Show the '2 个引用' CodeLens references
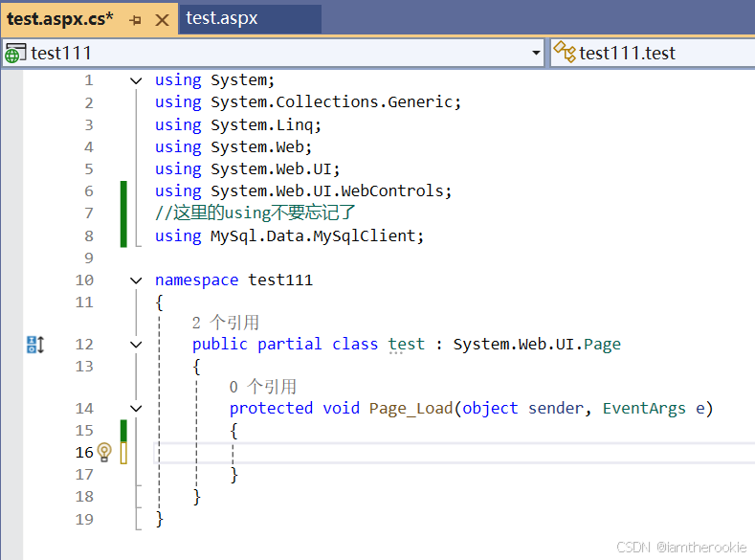755x560 pixels. point(225,323)
